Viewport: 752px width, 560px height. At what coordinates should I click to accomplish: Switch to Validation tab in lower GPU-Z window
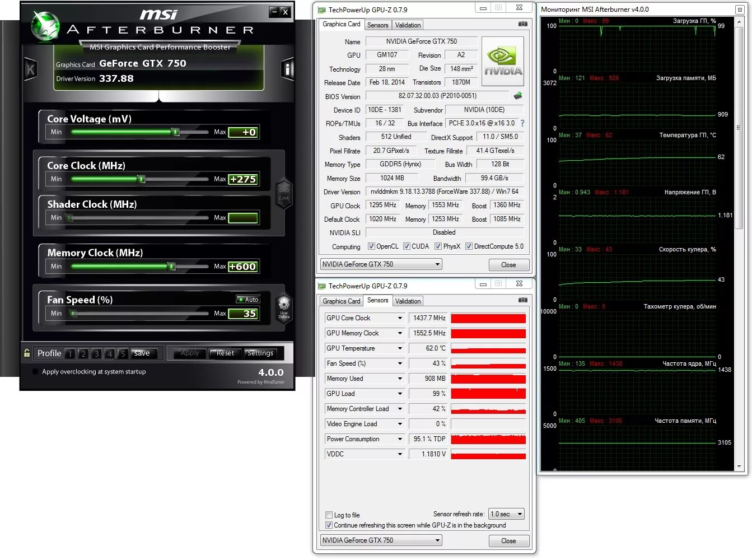pos(408,301)
